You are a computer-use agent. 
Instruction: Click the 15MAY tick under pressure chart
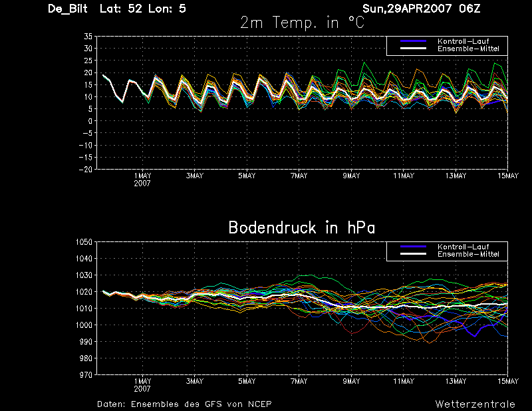(508, 381)
